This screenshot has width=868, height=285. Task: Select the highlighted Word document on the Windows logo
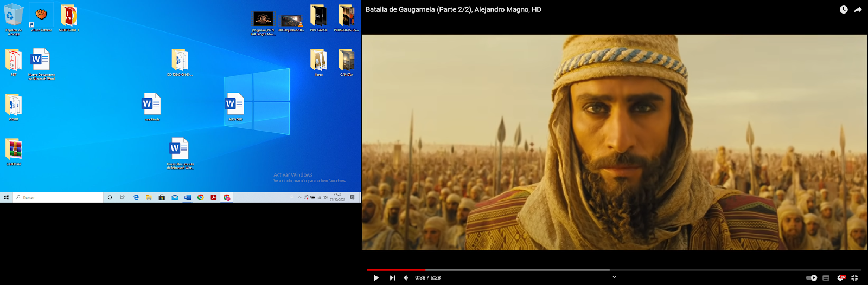(x=235, y=107)
